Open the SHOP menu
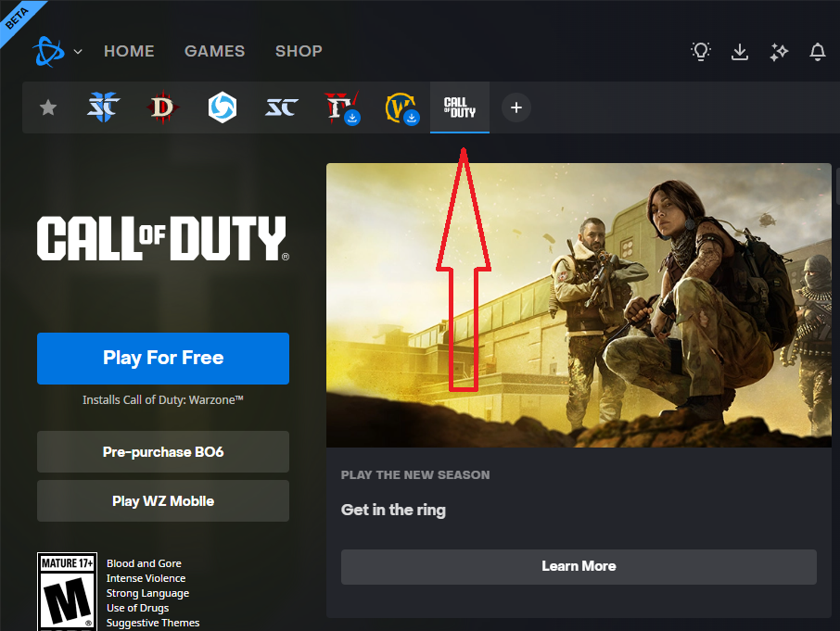Image resolution: width=840 pixels, height=631 pixels. pyautogui.click(x=299, y=51)
